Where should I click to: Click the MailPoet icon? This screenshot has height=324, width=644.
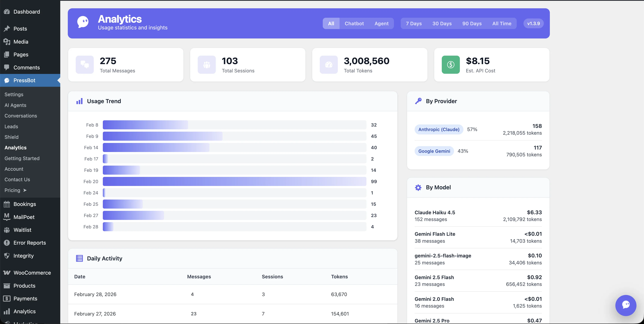[7, 217]
